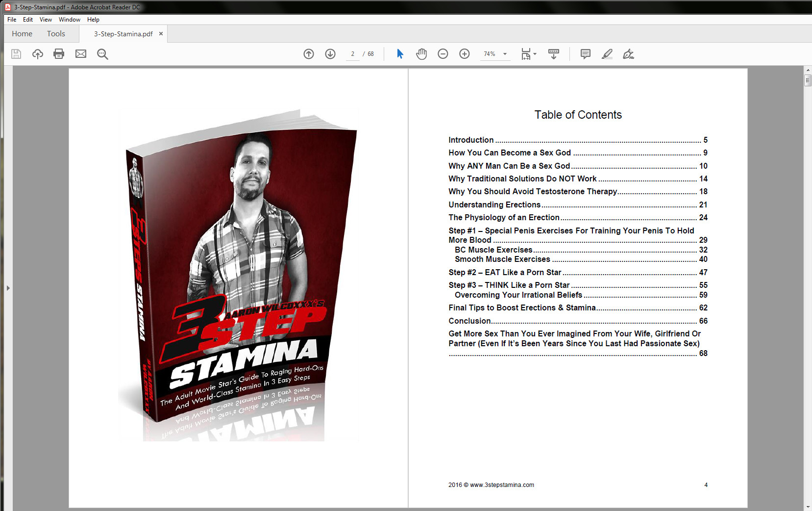Screen dimensions: 812x511
Task: Click the page number input field
Action: pyautogui.click(x=352, y=54)
